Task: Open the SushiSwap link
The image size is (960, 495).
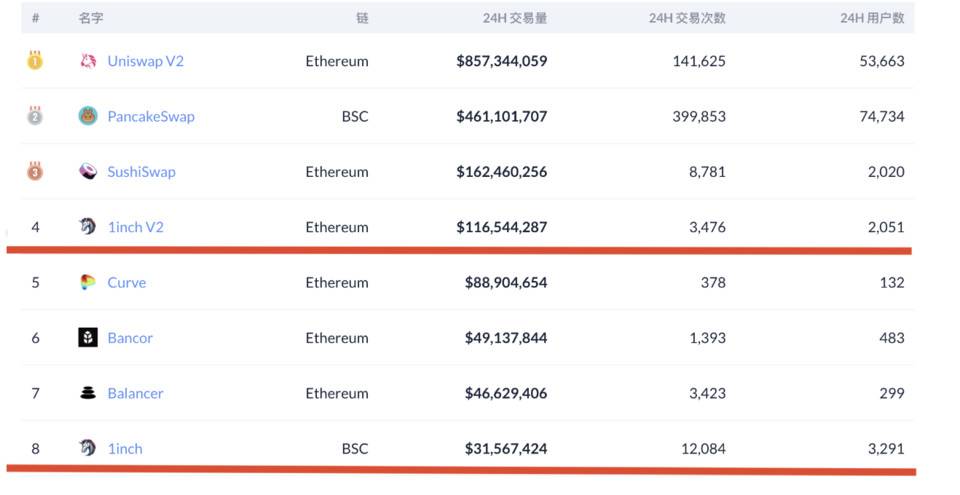Action: click(x=141, y=171)
